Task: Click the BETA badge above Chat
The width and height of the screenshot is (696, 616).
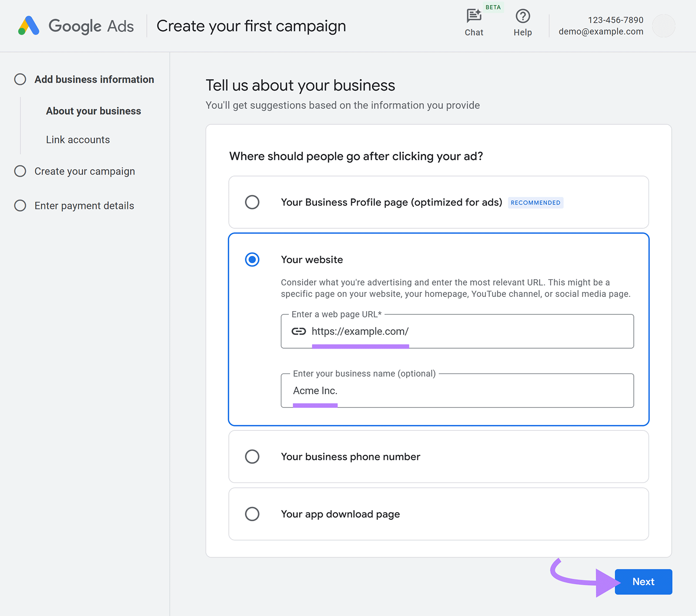Action: click(493, 7)
